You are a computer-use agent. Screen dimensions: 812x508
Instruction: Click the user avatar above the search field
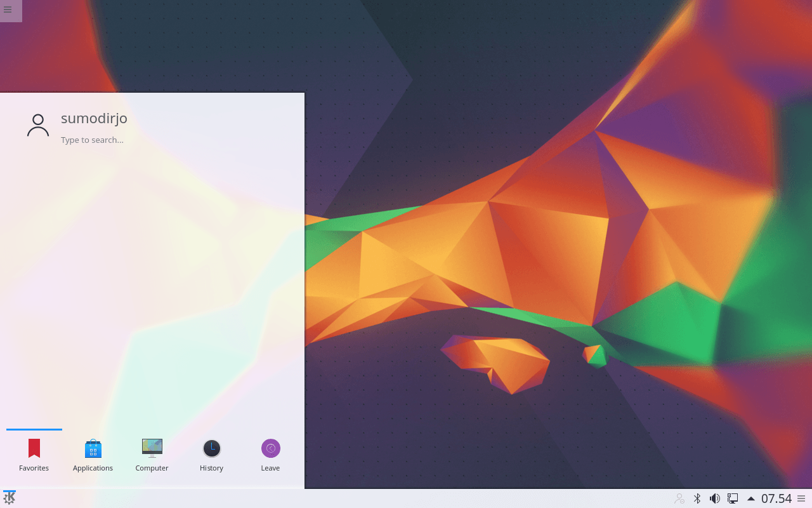click(x=38, y=124)
